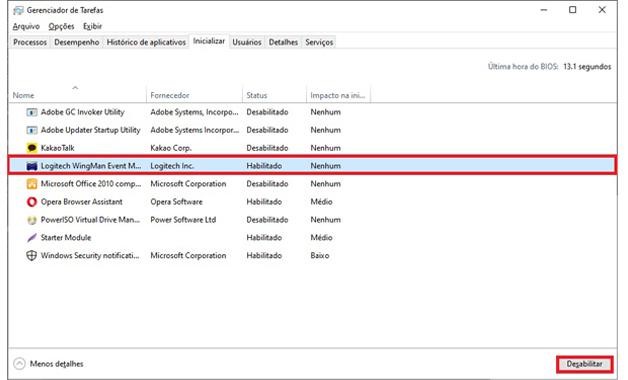628x380 pixels.
Task: Click Habilitado status of Starter Module
Action: pyautogui.click(x=264, y=237)
